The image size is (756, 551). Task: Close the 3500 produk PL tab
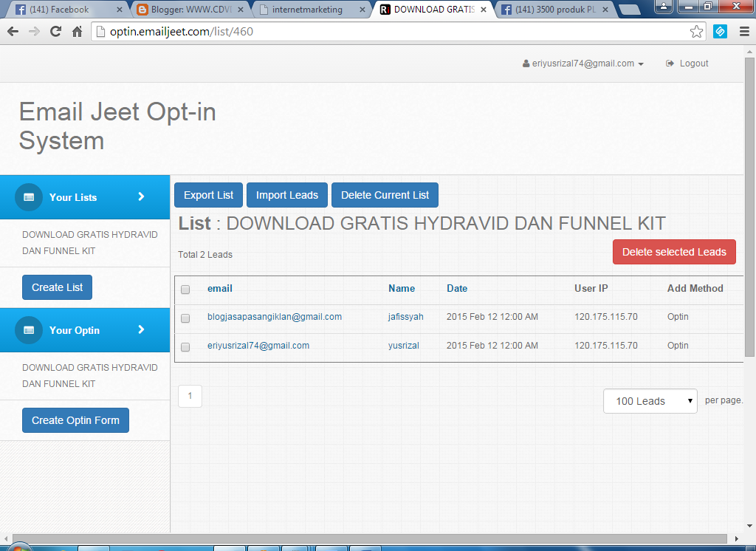click(x=605, y=10)
